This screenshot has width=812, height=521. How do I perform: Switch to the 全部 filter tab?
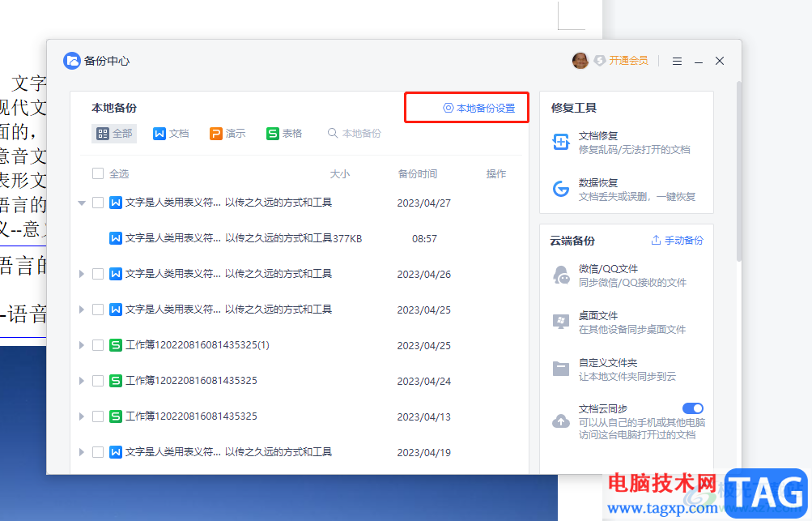114,133
